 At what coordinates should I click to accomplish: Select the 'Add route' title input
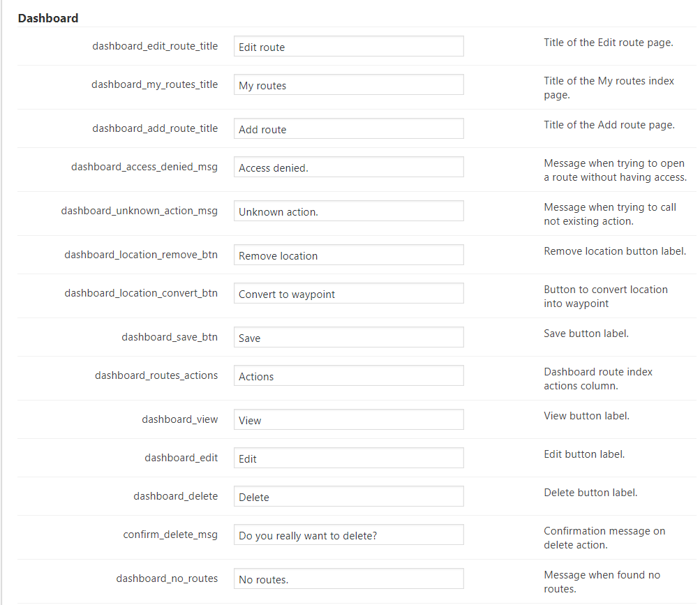click(348, 129)
